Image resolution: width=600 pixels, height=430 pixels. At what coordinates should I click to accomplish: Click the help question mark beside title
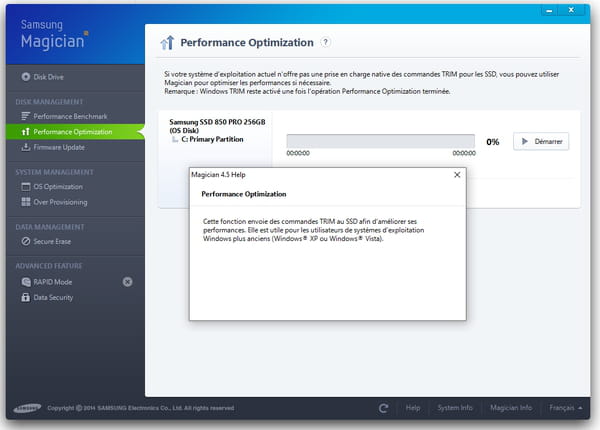325,42
